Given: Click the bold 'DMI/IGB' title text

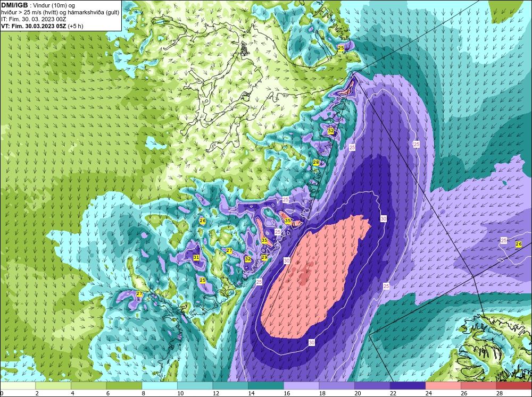Looking at the screenshot, I should pyautogui.click(x=14, y=5).
